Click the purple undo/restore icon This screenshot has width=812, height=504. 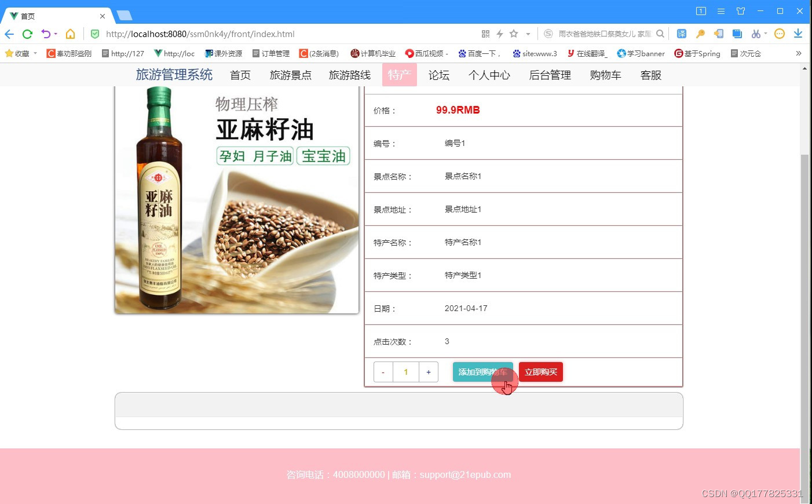point(46,34)
